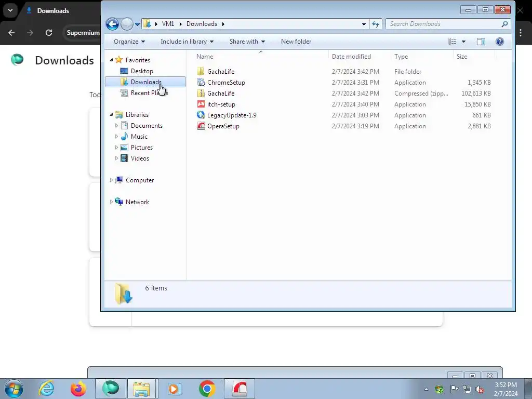Screen dimensions: 532x399
Task: Expand the Pictures library node
Action: pos(116,147)
